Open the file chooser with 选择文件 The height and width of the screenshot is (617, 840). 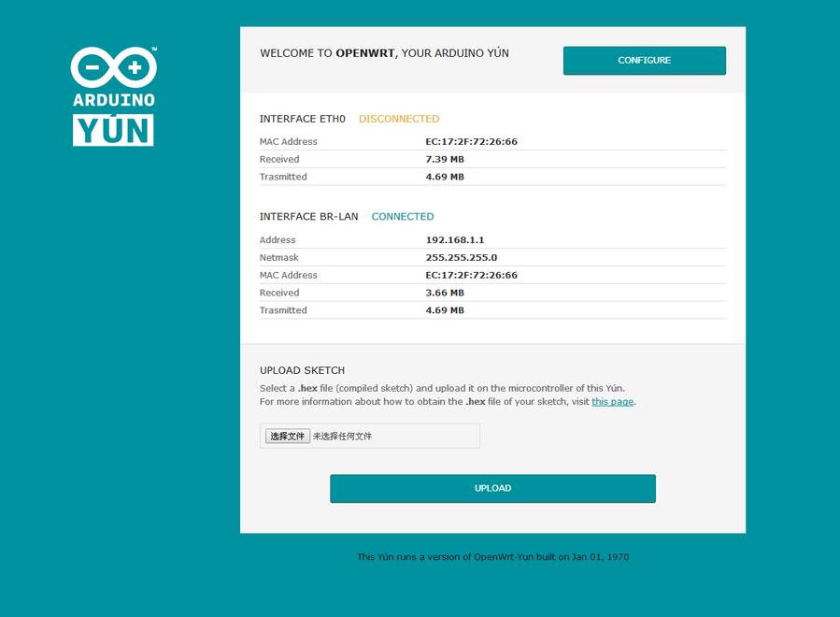click(x=287, y=436)
